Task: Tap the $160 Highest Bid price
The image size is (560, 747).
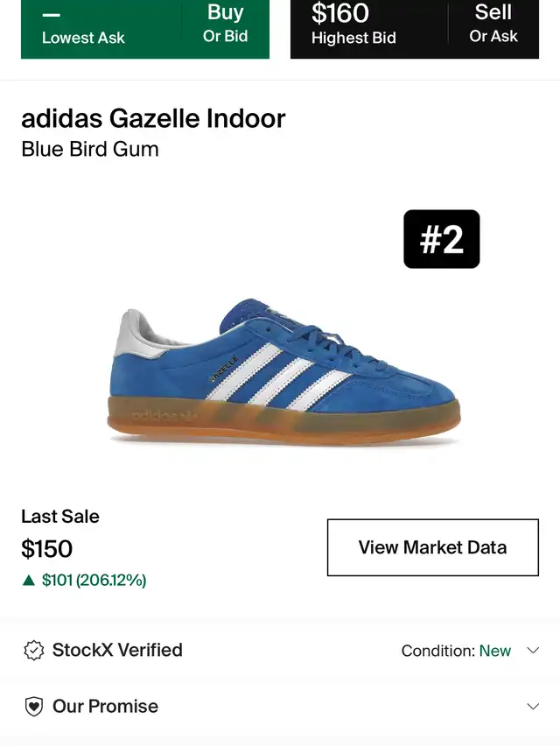Action: click(x=353, y=24)
